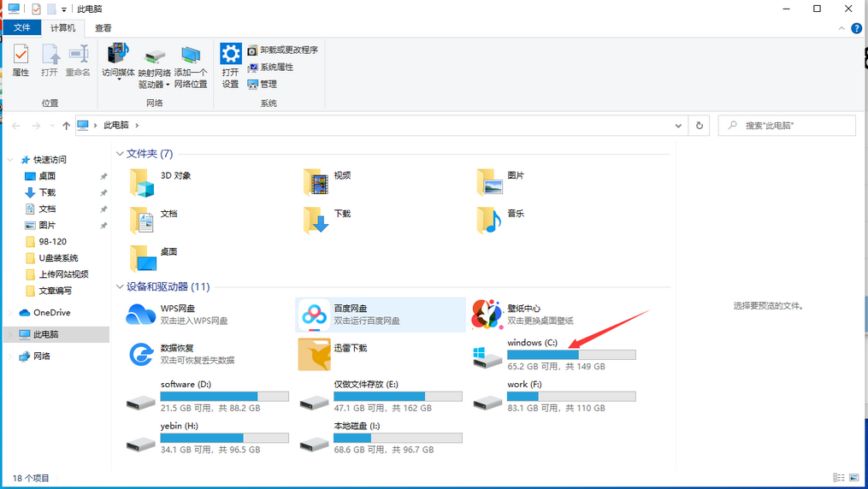868x489 pixels.
Task: Switch to details view in status bar
Action: coord(840,478)
